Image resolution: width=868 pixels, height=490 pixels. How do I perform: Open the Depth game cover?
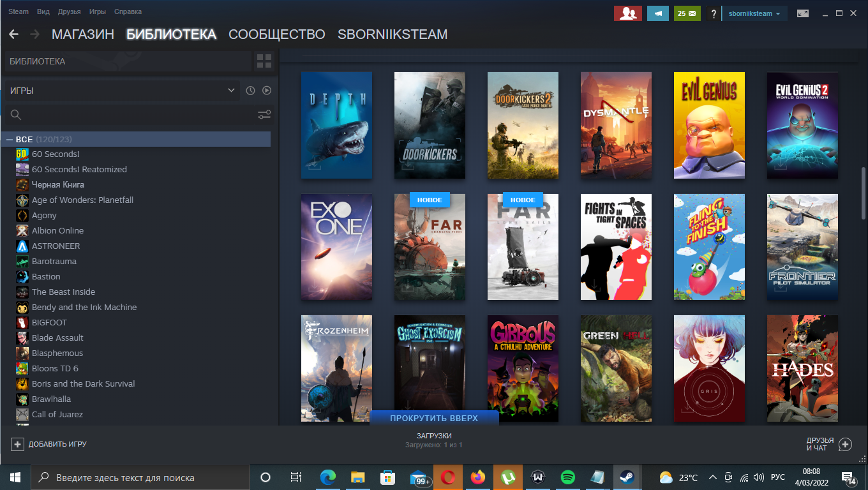click(x=336, y=125)
